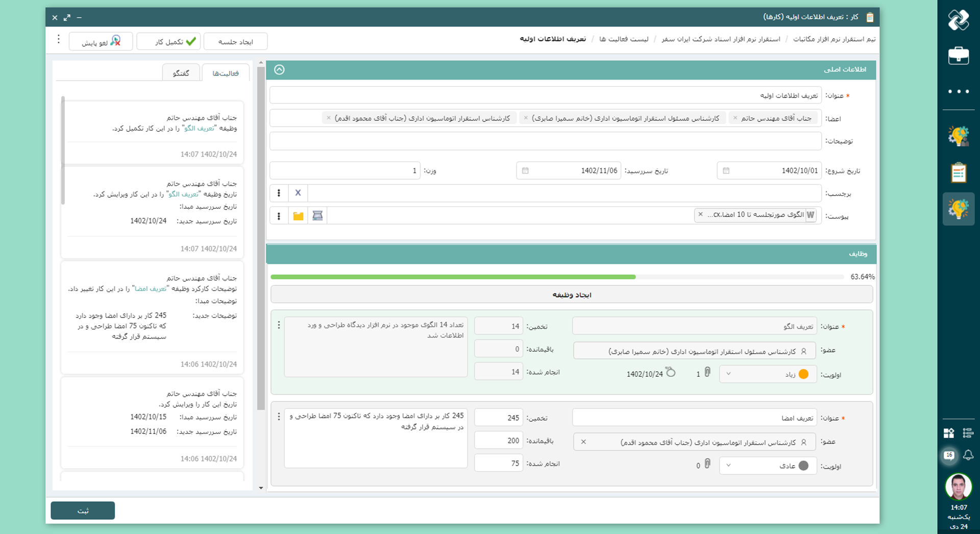Open the priority dropdown showing زیاد
This screenshot has width=980, height=534.
[767, 374]
